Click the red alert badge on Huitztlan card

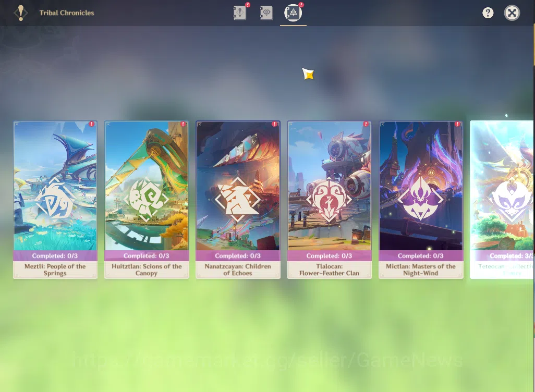coord(183,124)
